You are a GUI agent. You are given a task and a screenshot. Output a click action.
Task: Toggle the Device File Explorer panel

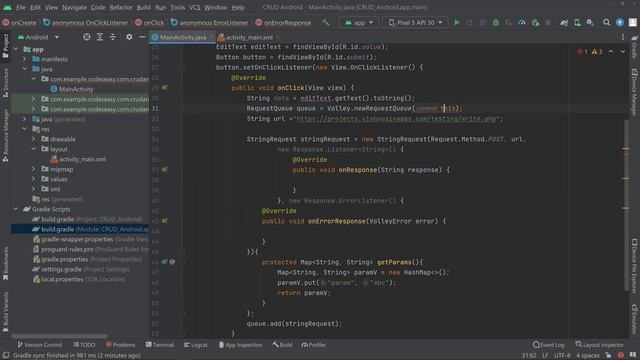coord(635,266)
